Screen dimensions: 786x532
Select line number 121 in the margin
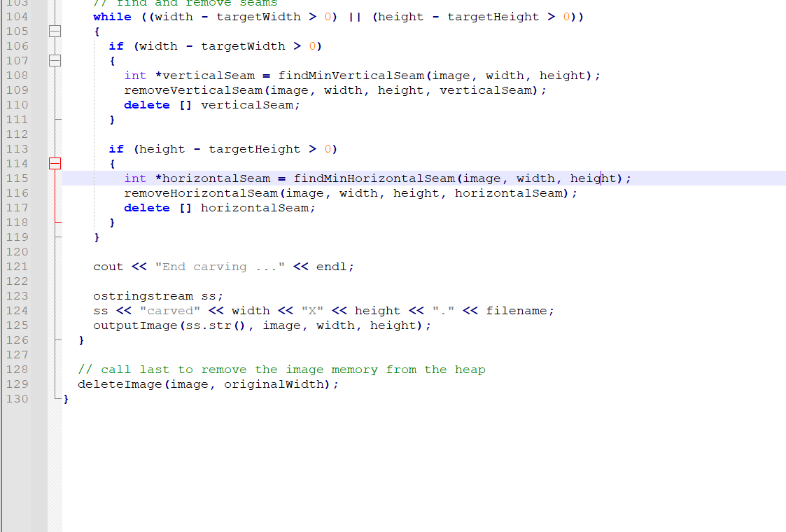pyautogui.click(x=17, y=267)
